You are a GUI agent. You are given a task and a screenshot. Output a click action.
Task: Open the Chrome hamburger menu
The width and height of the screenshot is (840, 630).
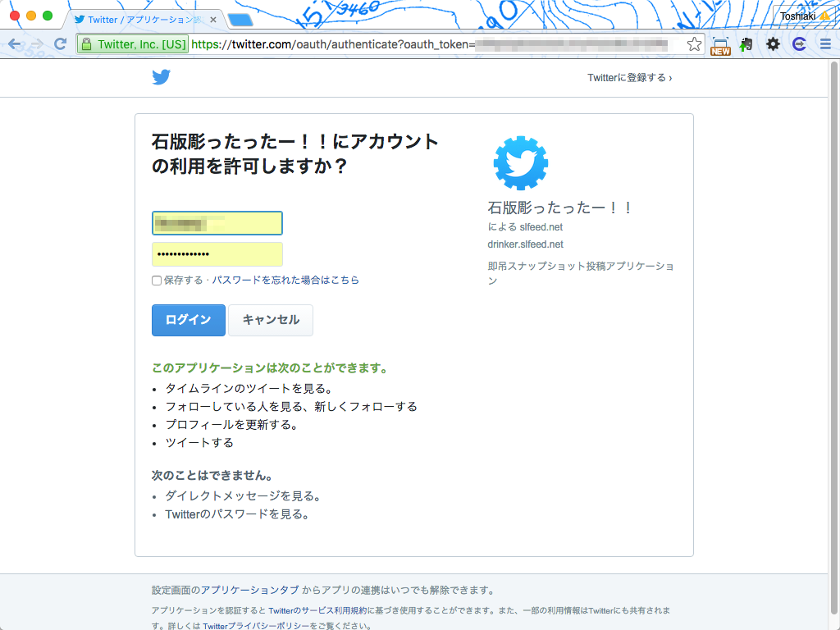pos(825,44)
